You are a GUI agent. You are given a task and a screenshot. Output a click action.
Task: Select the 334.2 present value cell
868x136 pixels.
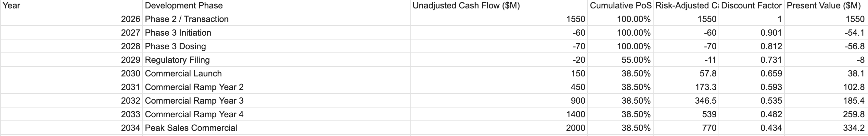click(x=825, y=128)
